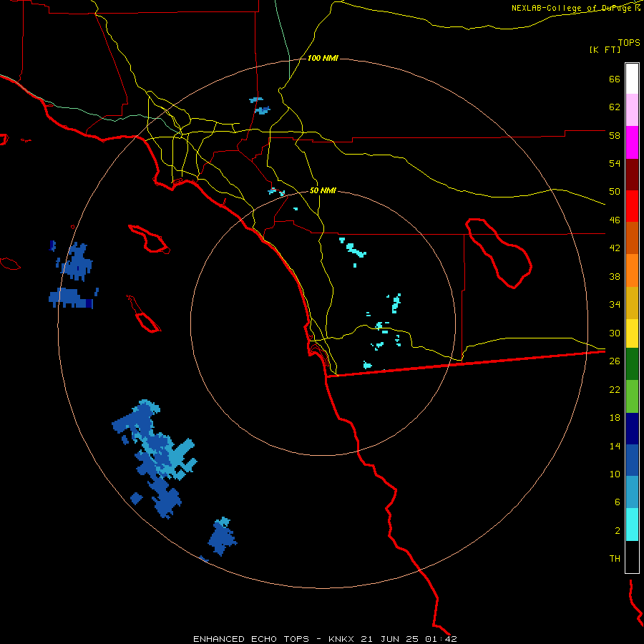
Task: Click the magenta legend swatch
Action: [x=632, y=142]
